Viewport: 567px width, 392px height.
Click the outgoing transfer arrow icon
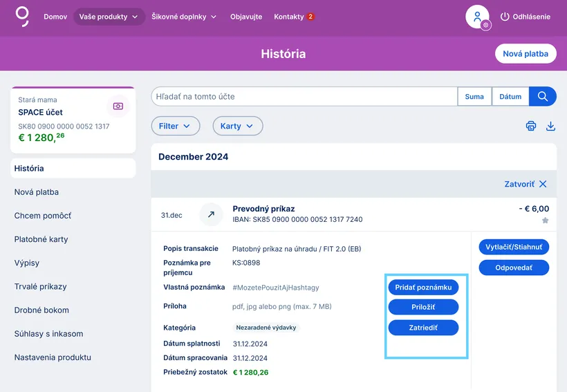click(x=211, y=214)
